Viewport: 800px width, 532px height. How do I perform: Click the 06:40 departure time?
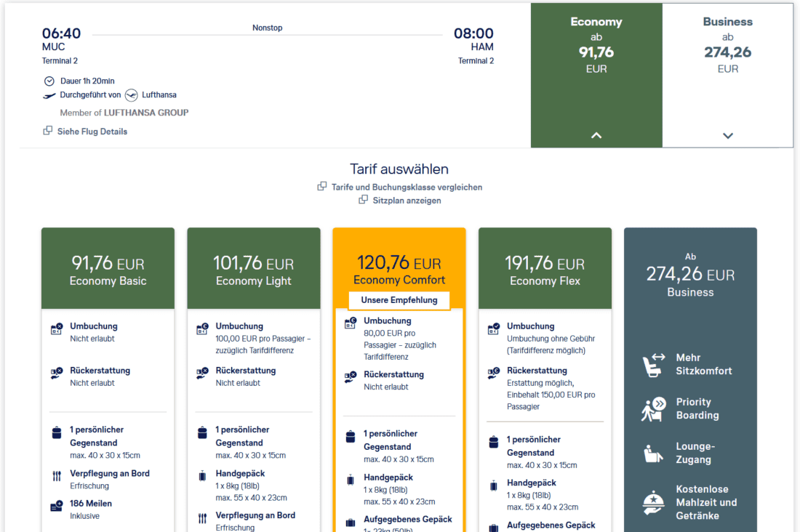61,33
